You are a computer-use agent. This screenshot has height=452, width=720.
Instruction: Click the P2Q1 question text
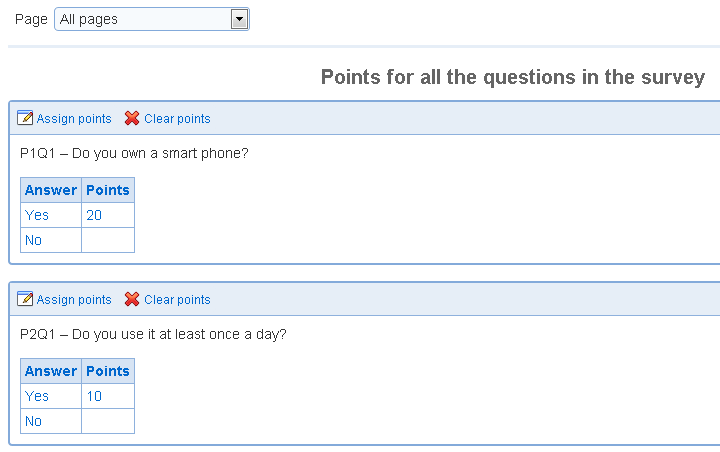point(153,334)
